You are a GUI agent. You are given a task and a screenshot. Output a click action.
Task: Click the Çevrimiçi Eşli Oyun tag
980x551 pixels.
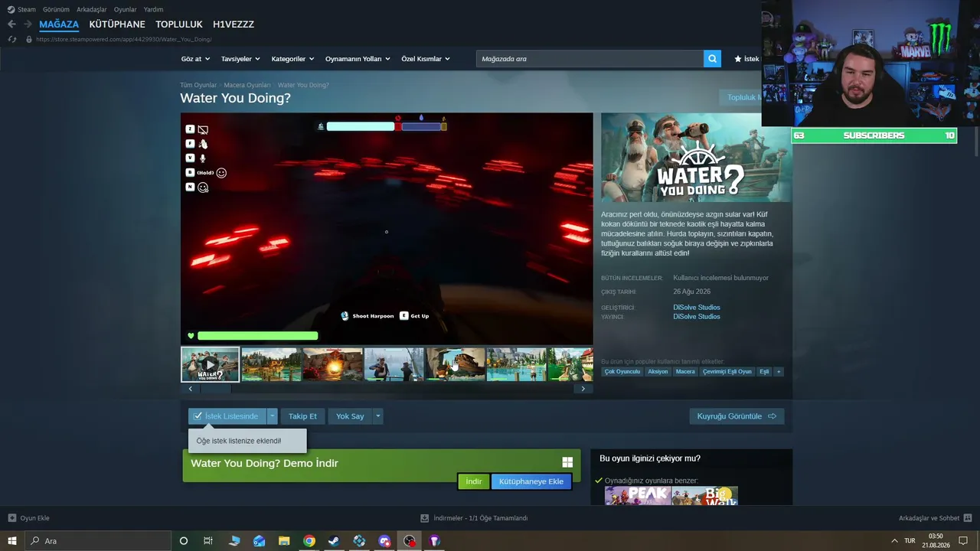[727, 372]
